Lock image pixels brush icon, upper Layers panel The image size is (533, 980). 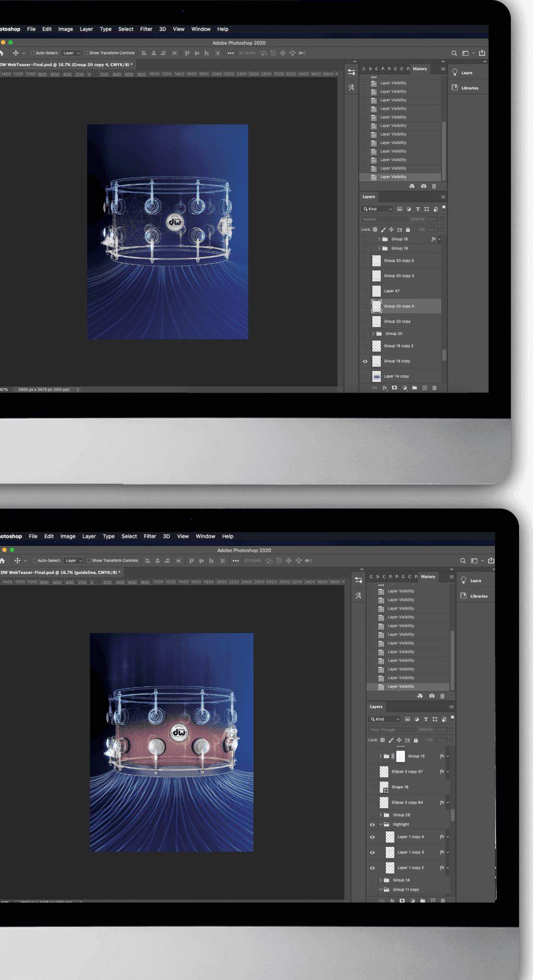[x=383, y=229]
